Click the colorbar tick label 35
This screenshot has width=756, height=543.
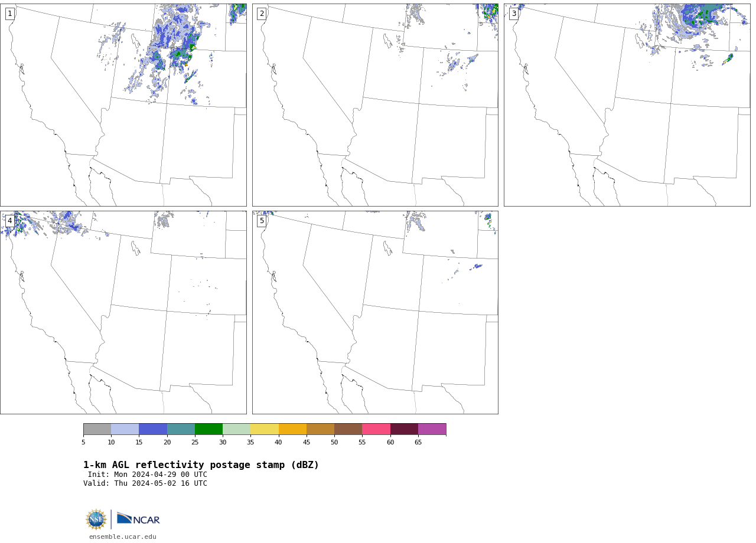tap(250, 442)
